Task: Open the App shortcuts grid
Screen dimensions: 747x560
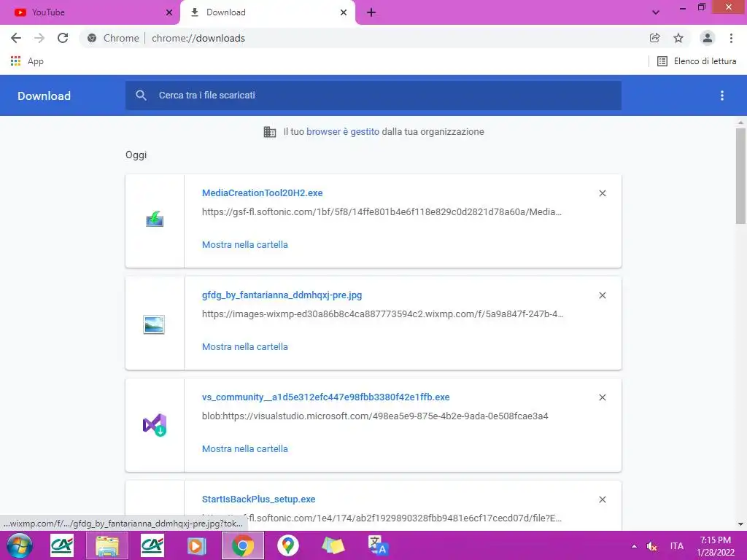Action: (x=27, y=61)
